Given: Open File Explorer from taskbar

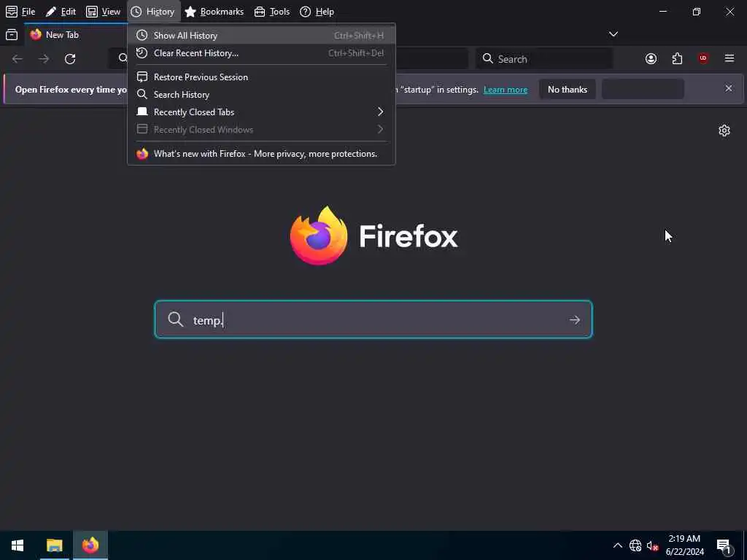Looking at the screenshot, I should click(x=54, y=545).
